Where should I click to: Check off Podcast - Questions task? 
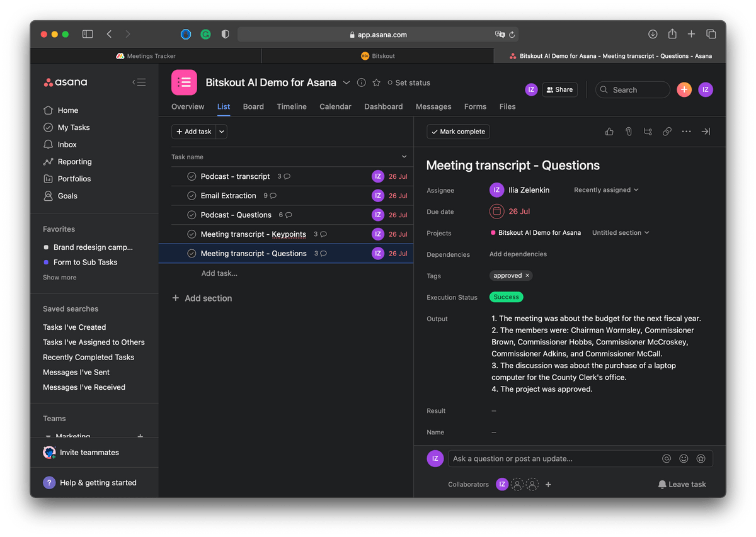[x=192, y=215]
